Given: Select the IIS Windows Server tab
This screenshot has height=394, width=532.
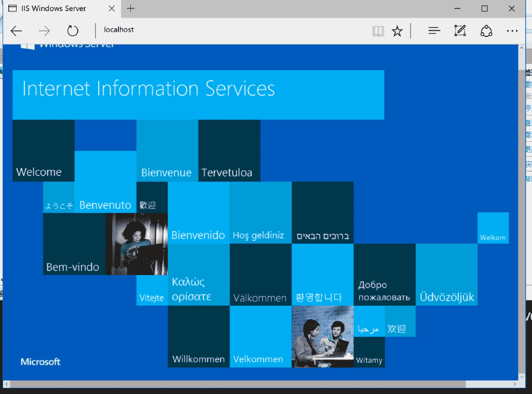Looking at the screenshot, I should coord(61,8).
